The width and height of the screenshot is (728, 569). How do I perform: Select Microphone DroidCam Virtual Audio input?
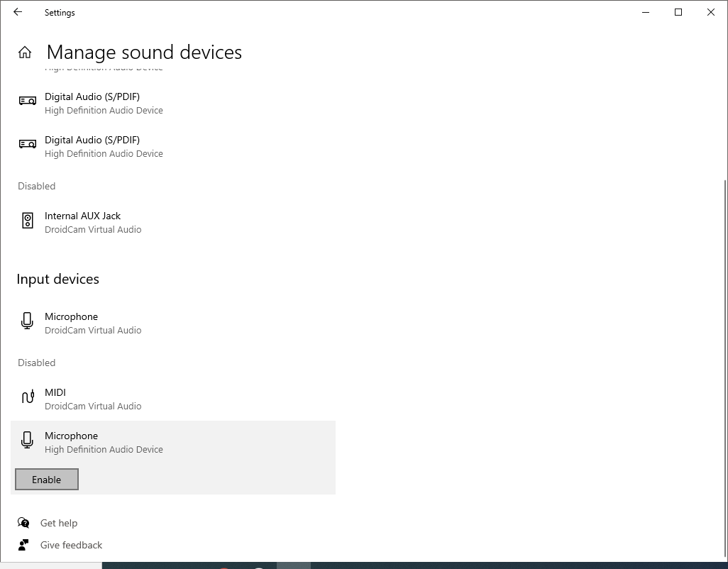coord(172,323)
